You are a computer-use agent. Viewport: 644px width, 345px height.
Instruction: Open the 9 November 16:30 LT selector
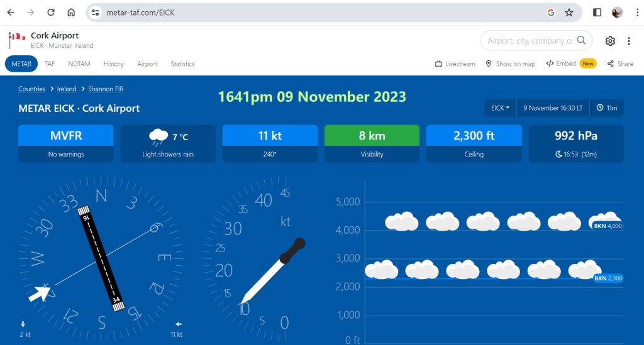[x=553, y=108]
